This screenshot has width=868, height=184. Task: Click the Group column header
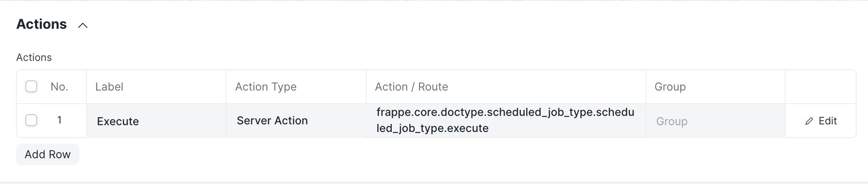pyautogui.click(x=670, y=87)
